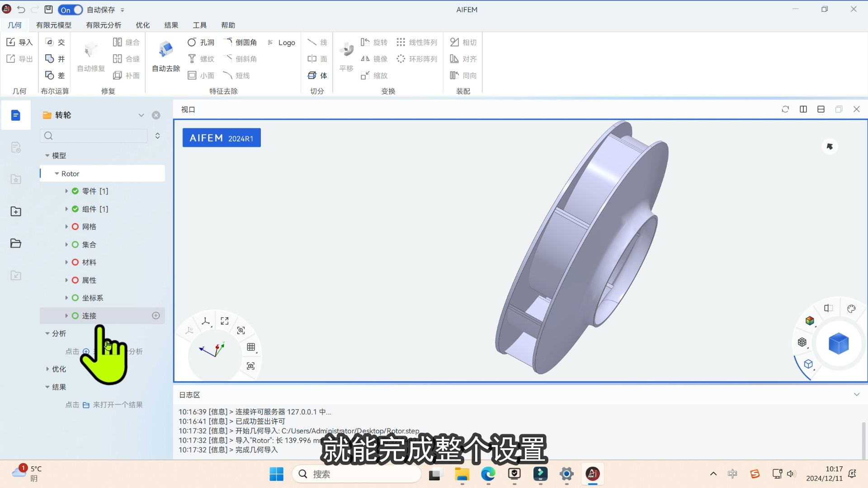
Task: Expand the 网格 mesh tree node
Action: [x=66, y=226]
